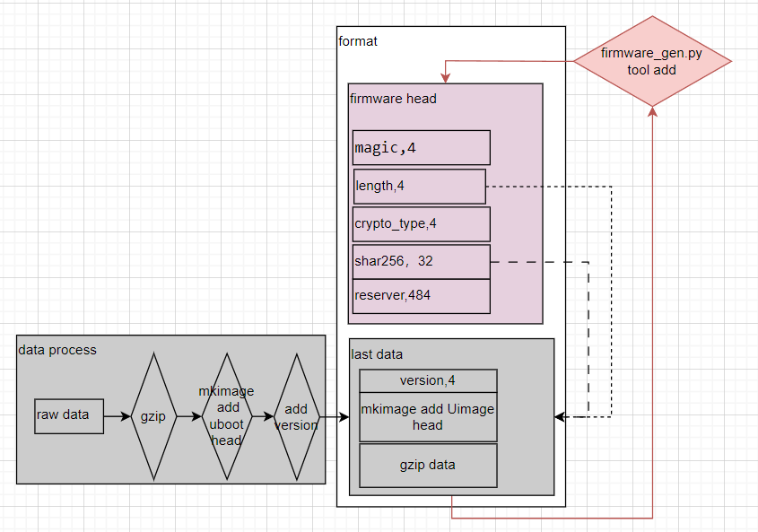Click the magic,4 field box
Image resolution: width=758 pixels, height=532 pixels.
pos(421,148)
